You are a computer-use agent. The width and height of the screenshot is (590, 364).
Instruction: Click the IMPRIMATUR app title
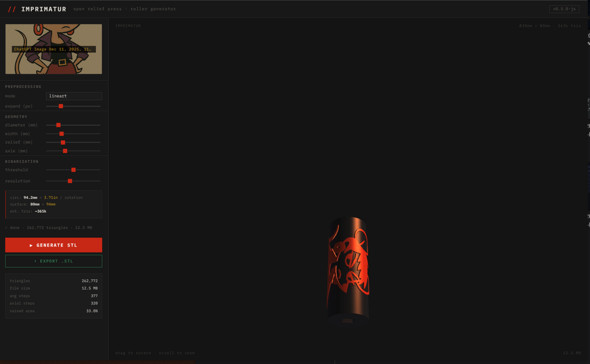click(x=44, y=9)
